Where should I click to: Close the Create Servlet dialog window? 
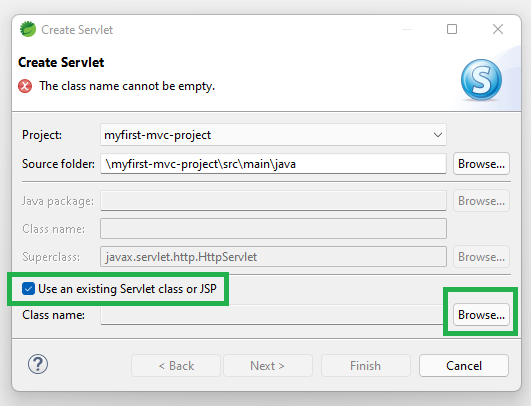tap(498, 29)
